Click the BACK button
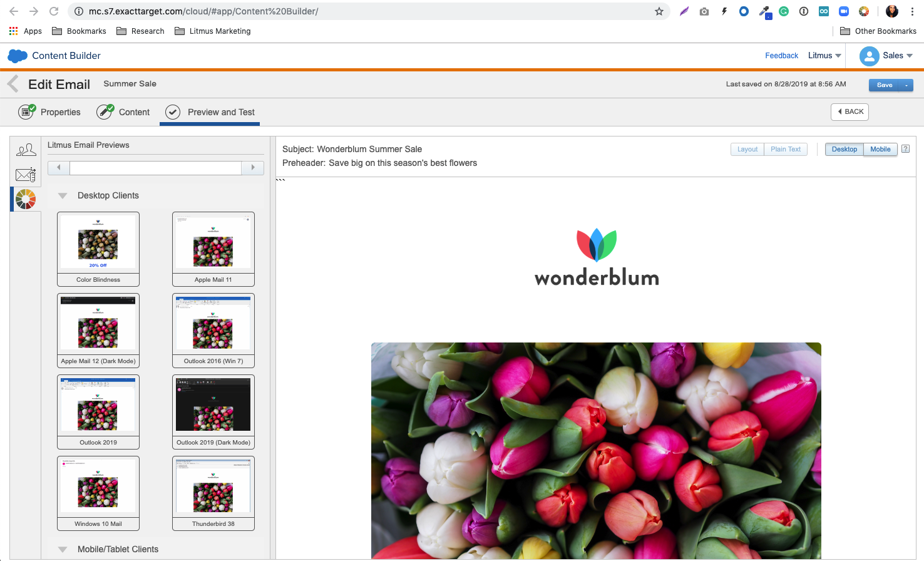924x561 pixels. pyautogui.click(x=850, y=111)
